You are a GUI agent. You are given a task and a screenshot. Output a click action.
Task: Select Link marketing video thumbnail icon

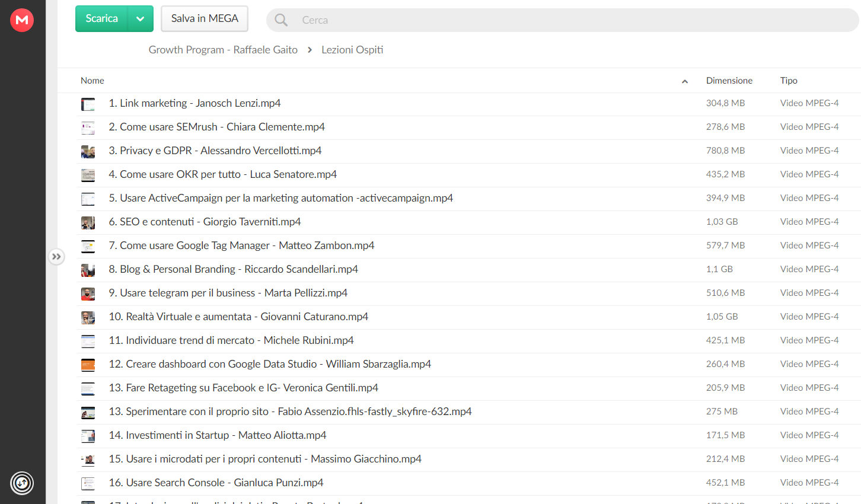click(x=88, y=104)
